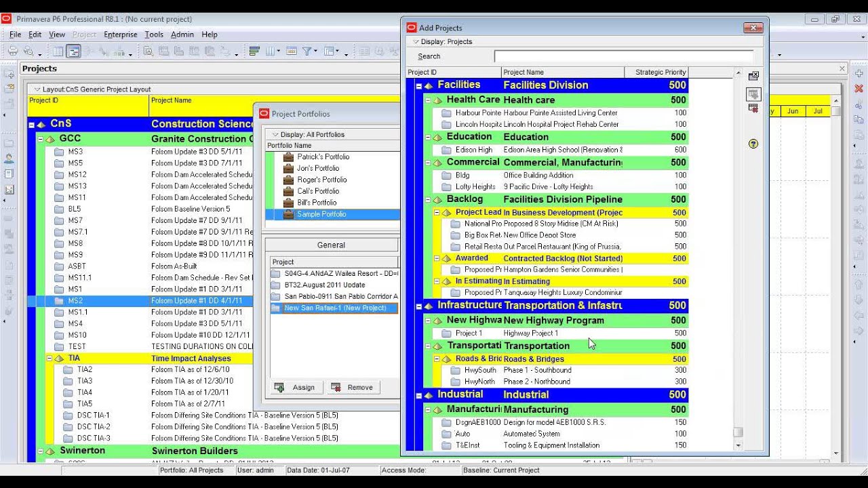The height and width of the screenshot is (488, 868).
Task: Click the Add Projects list vertical scrollbar thumb
Action: 738,432
